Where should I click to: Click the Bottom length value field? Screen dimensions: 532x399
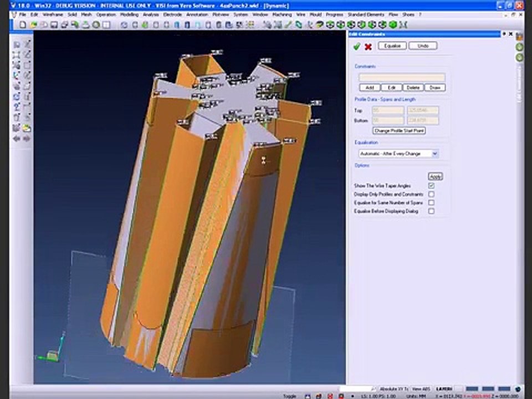pos(423,120)
